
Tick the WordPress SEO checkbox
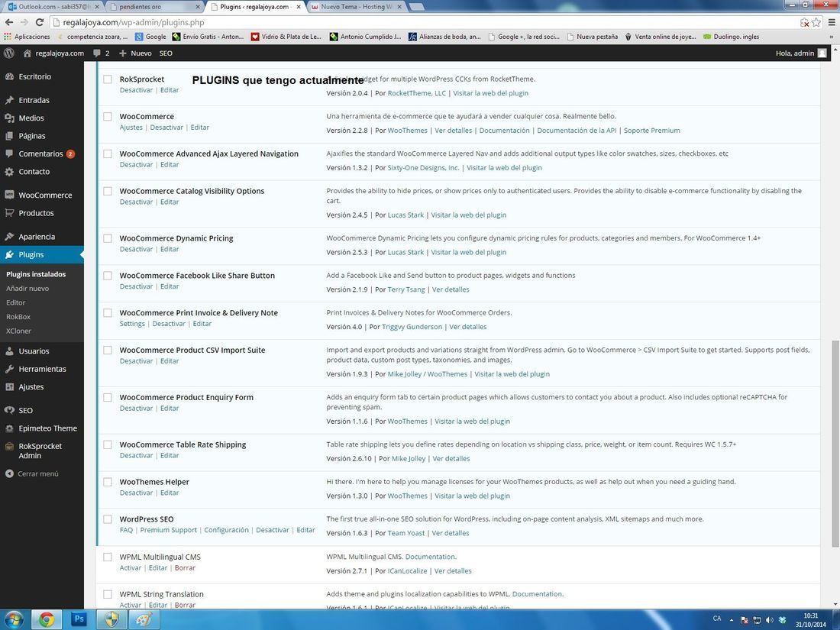click(x=108, y=519)
